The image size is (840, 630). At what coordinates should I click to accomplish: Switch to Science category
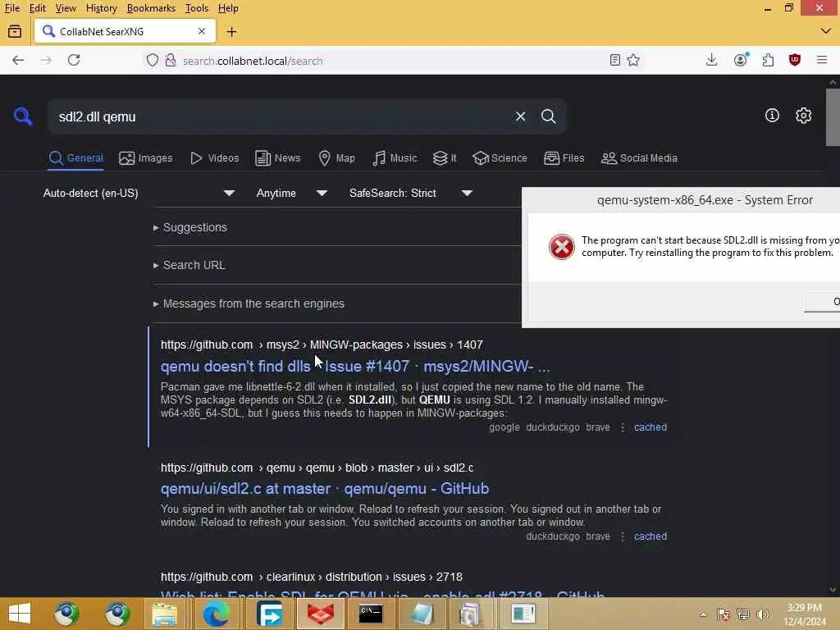coord(500,158)
